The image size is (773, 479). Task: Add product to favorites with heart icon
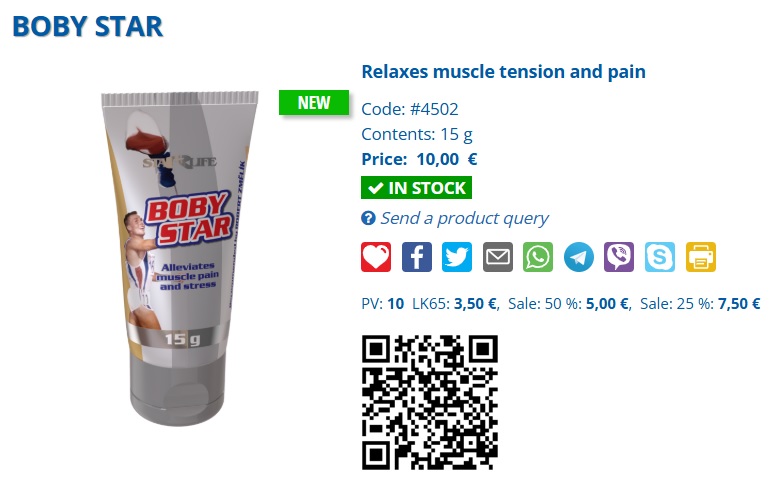(376, 257)
